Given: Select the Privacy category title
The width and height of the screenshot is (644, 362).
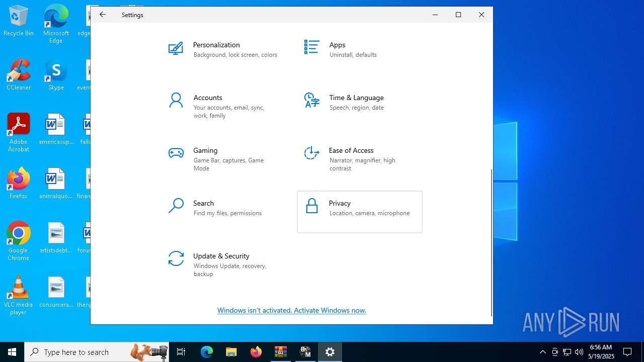Looking at the screenshot, I should pyautogui.click(x=340, y=203).
